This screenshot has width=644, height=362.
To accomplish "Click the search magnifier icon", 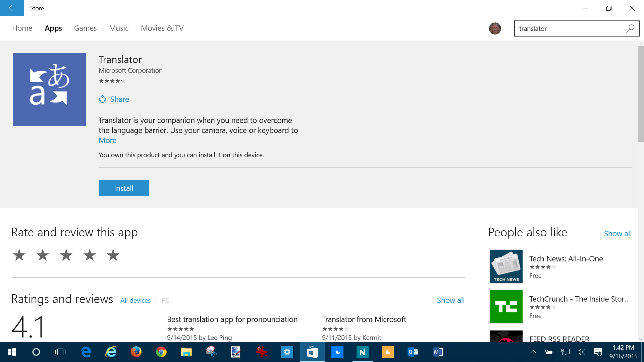I will point(630,28).
